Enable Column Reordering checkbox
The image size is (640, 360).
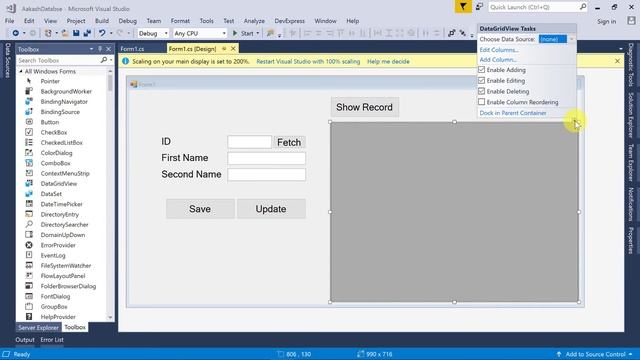click(482, 102)
